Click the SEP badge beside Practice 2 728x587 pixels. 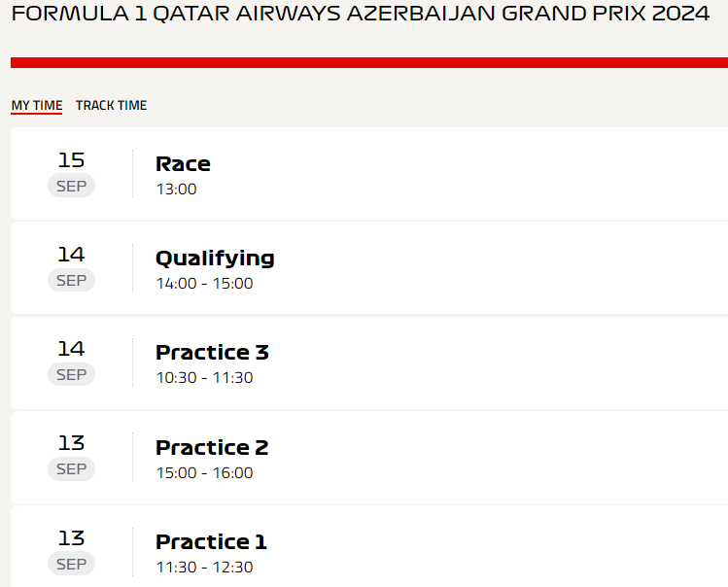pos(72,469)
